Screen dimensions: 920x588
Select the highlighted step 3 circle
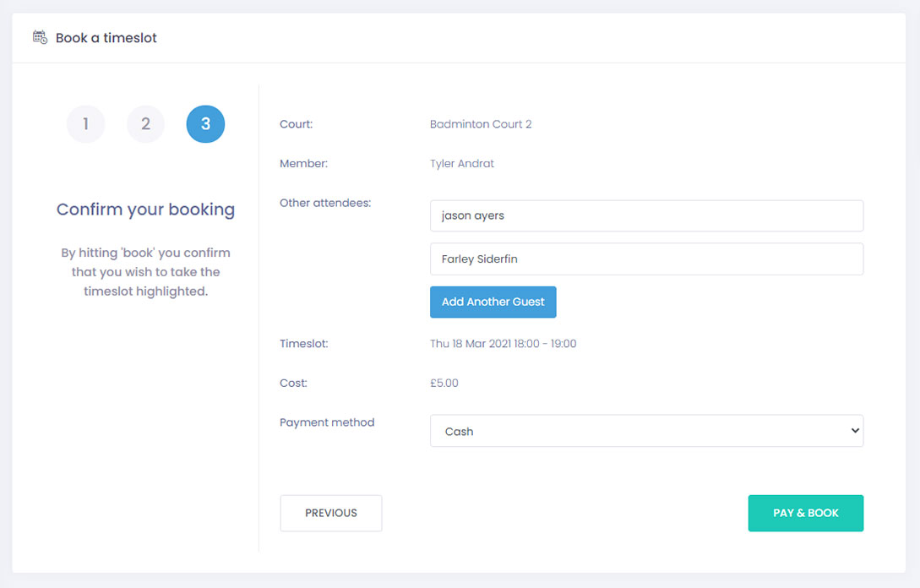pos(205,124)
